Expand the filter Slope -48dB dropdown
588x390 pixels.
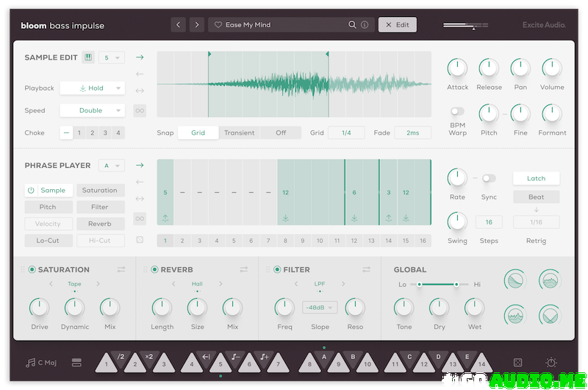(x=320, y=308)
